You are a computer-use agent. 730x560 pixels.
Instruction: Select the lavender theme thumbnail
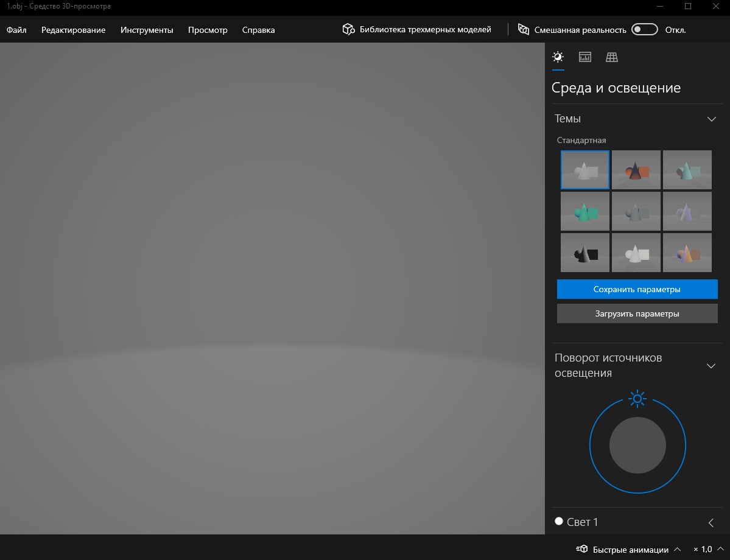pyautogui.click(x=687, y=211)
